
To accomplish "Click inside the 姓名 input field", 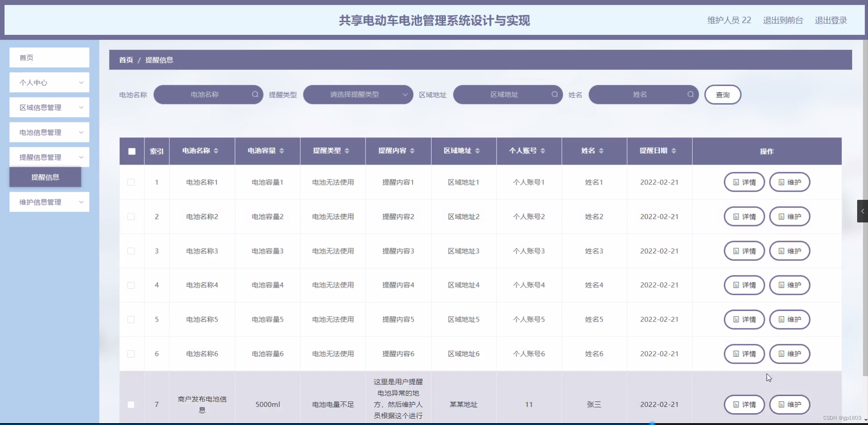I will 642,94.
